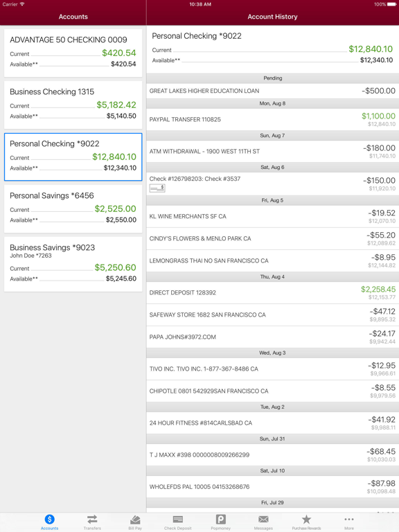Screen dimensions: 399x532
Task: Select the Business Checking 1315 account
Action: (x=73, y=105)
